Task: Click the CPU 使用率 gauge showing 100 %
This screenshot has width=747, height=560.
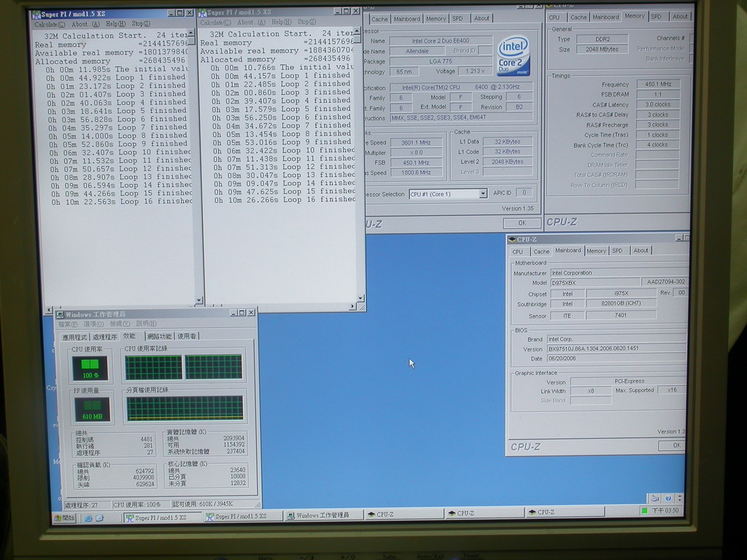Action: click(x=90, y=368)
